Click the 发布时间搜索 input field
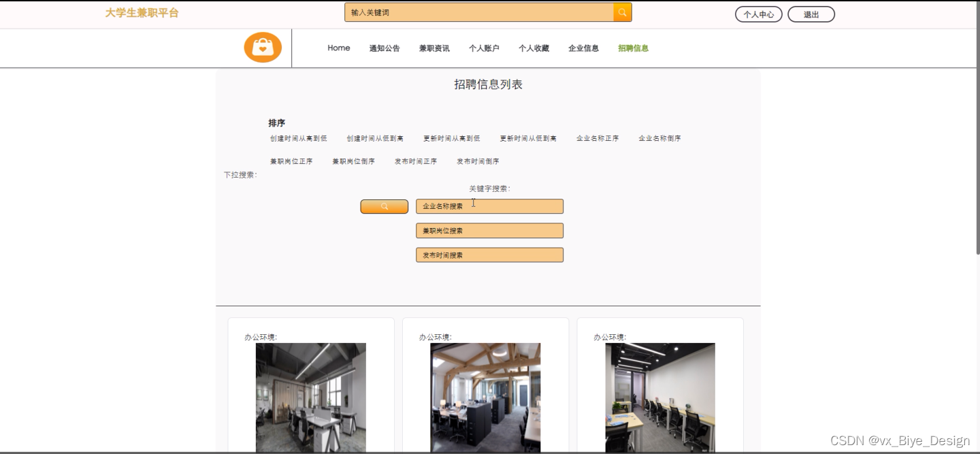 pyautogui.click(x=489, y=255)
